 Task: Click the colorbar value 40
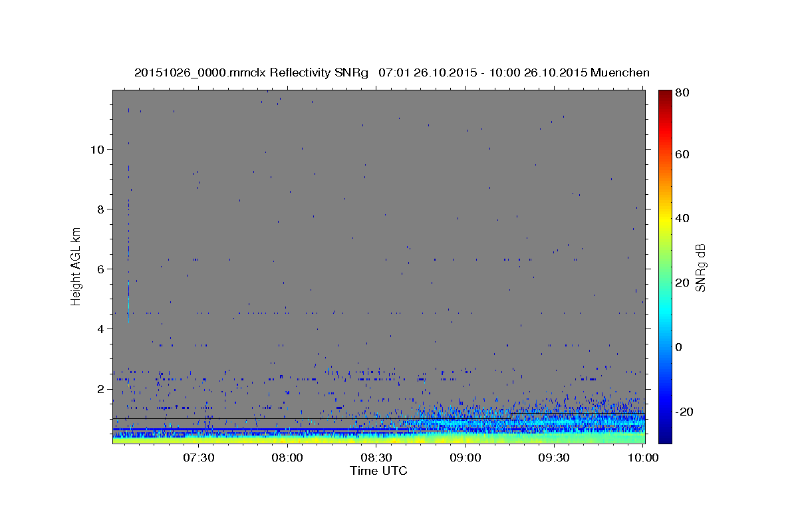pyautogui.click(x=682, y=218)
